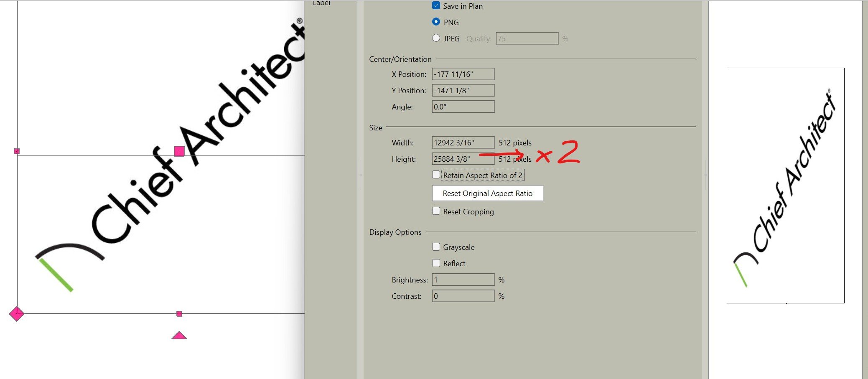This screenshot has height=379, width=868.
Task: Click the Center/Orientation section heading
Action: click(400, 59)
